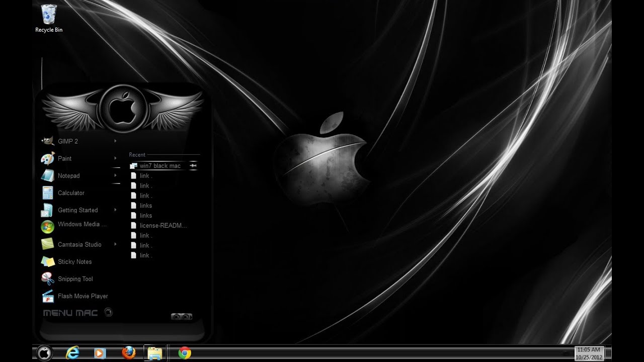644x362 pixels.
Task: Open the File Explorer taskbar icon
Action: (155, 353)
